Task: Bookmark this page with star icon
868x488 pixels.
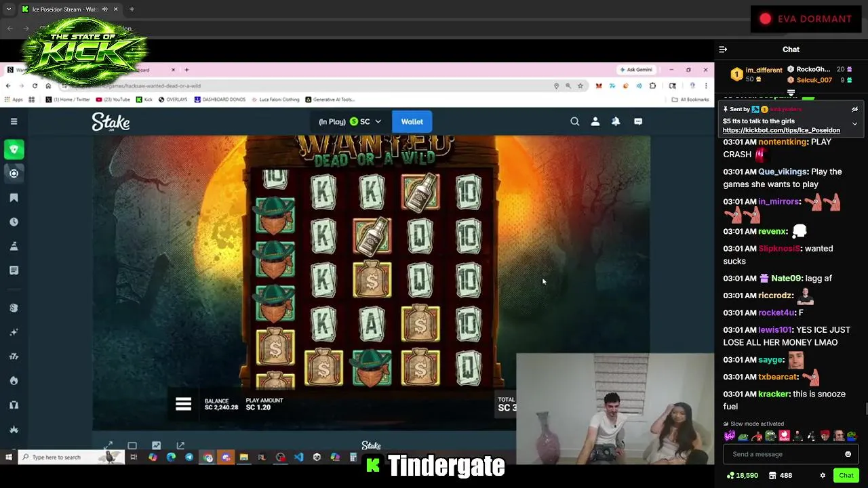Action: click(580, 86)
